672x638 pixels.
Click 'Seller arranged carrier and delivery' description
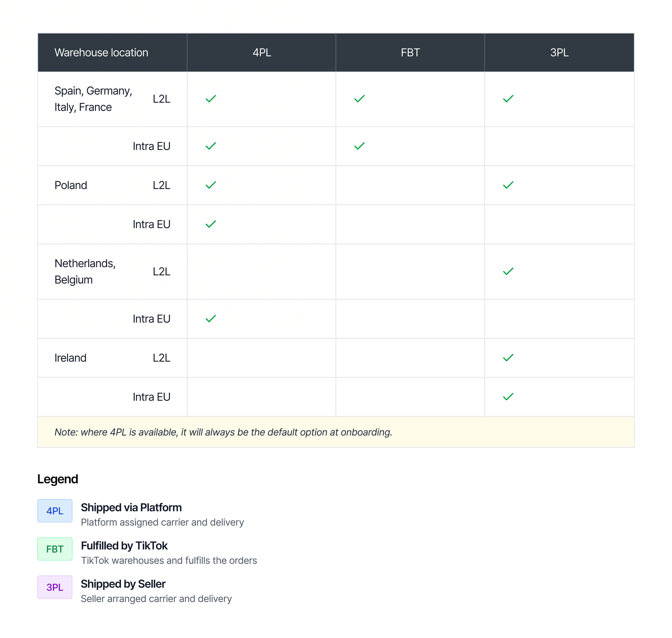pos(156,599)
